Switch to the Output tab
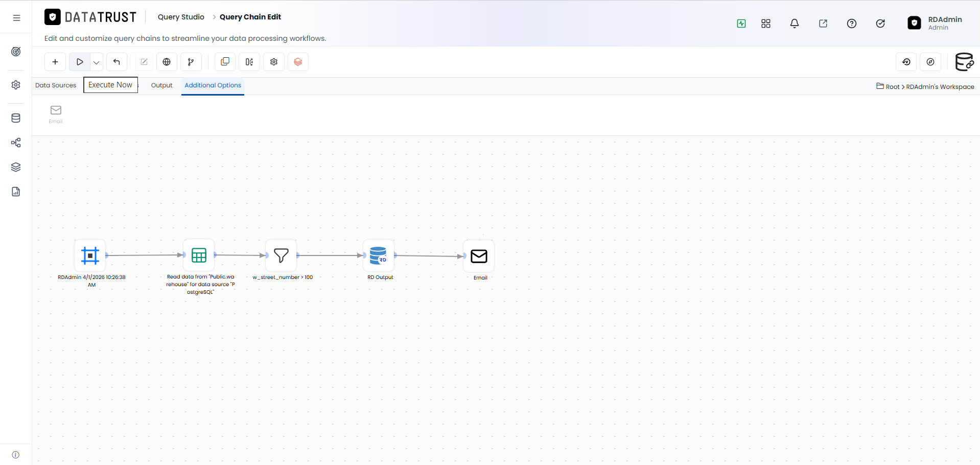Image resolution: width=980 pixels, height=465 pixels. 161,85
